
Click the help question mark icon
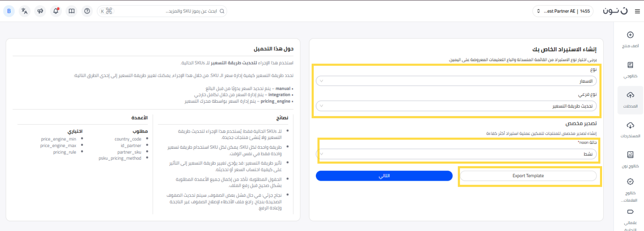[x=87, y=11]
